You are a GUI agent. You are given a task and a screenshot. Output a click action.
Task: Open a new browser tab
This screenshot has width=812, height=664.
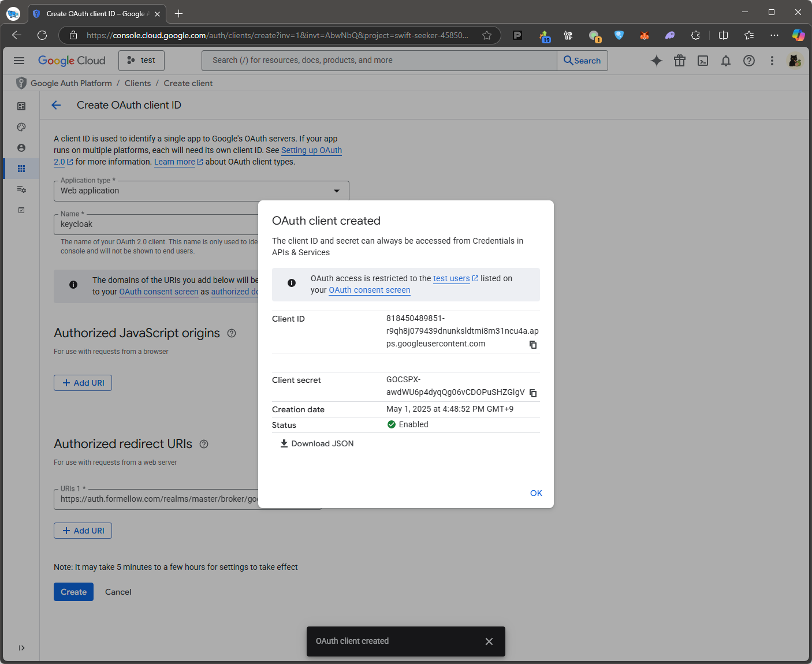point(178,13)
